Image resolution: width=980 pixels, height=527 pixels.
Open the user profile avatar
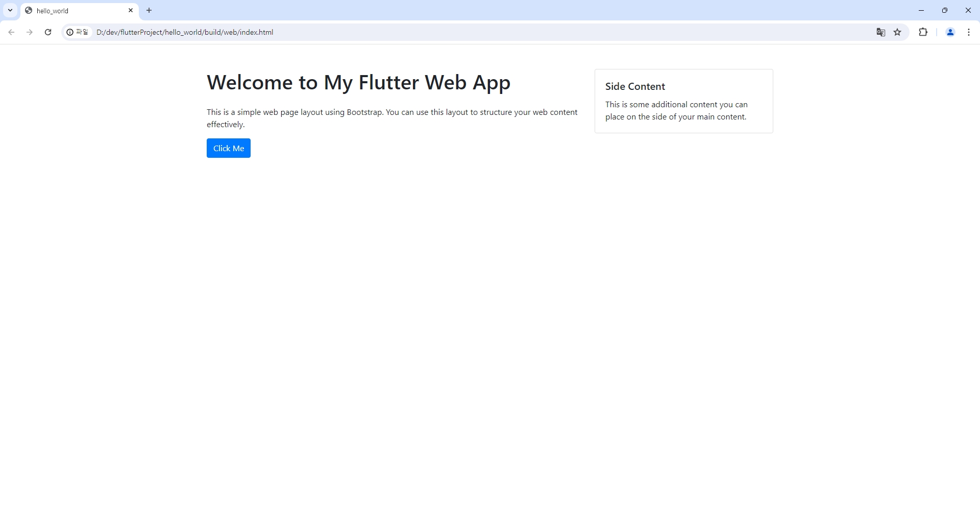click(950, 32)
